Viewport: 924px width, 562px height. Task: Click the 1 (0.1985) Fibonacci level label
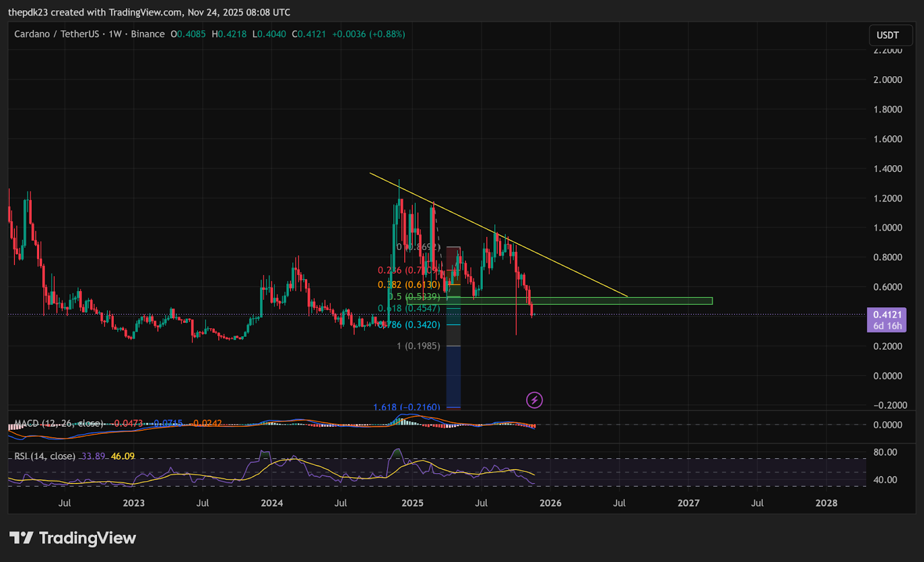click(x=418, y=346)
